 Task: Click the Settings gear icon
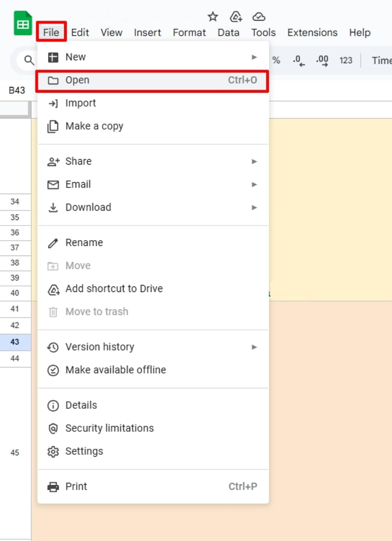[53, 451]
